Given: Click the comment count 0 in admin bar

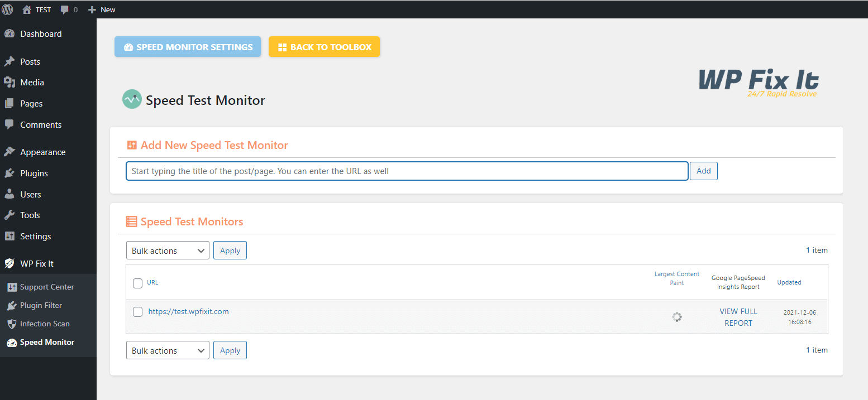Looking at the screenshot, I should tap(75, 9).
